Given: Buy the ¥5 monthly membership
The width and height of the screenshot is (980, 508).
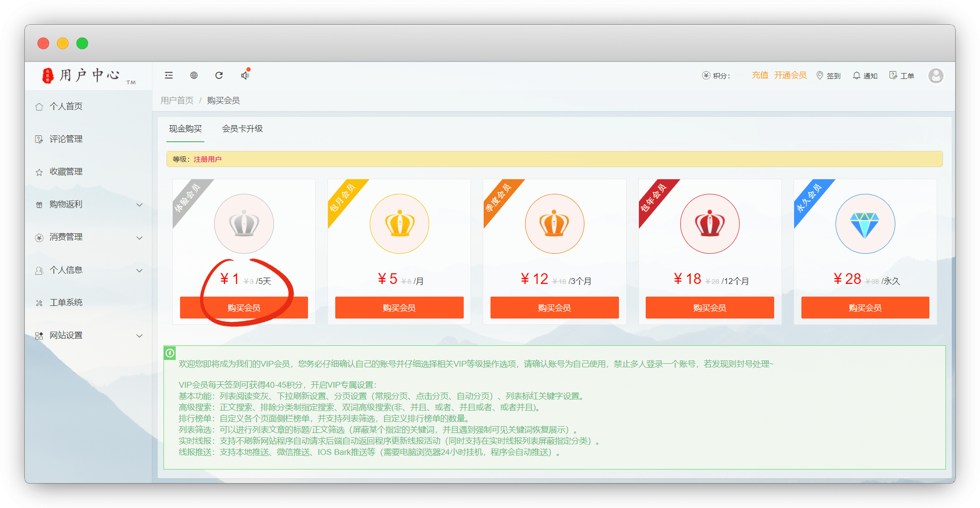Looking at the screenshot, I should 399,308.
